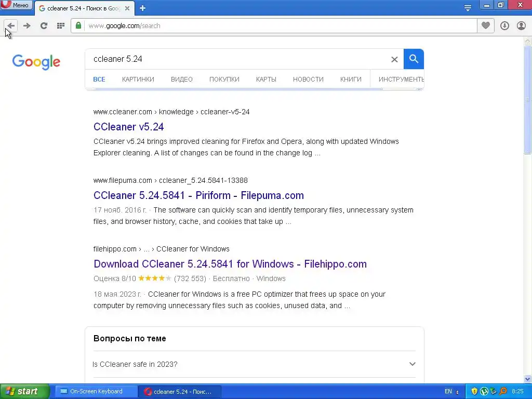Open the downloads arrow icon
The image size is (532, 399).
click(504, 26)
